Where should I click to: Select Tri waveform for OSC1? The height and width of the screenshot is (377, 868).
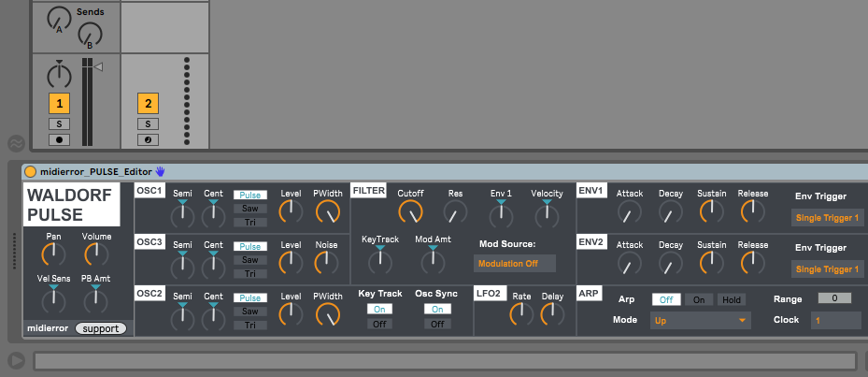(250, 223)
